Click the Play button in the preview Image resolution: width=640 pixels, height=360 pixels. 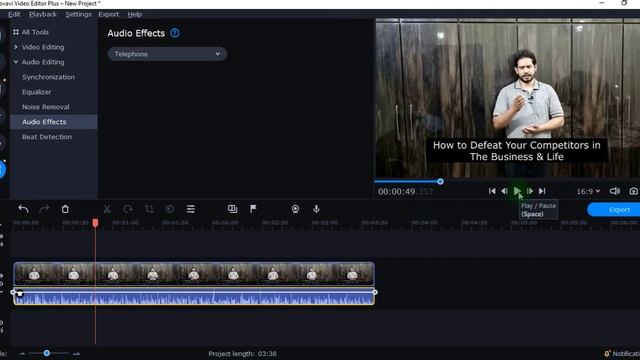517,191
